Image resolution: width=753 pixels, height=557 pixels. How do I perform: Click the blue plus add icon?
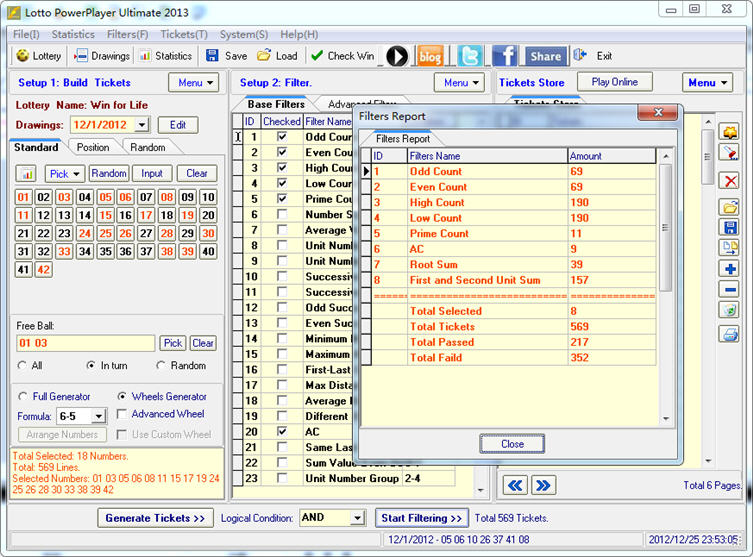click(729, 268)
